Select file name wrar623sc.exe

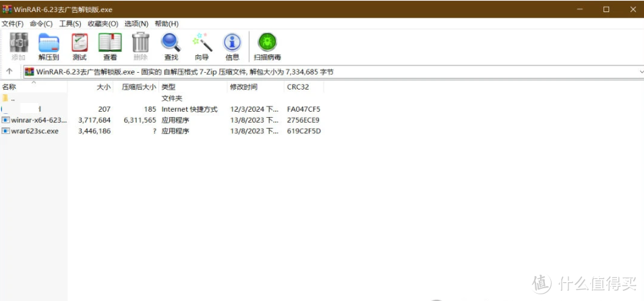34,131
